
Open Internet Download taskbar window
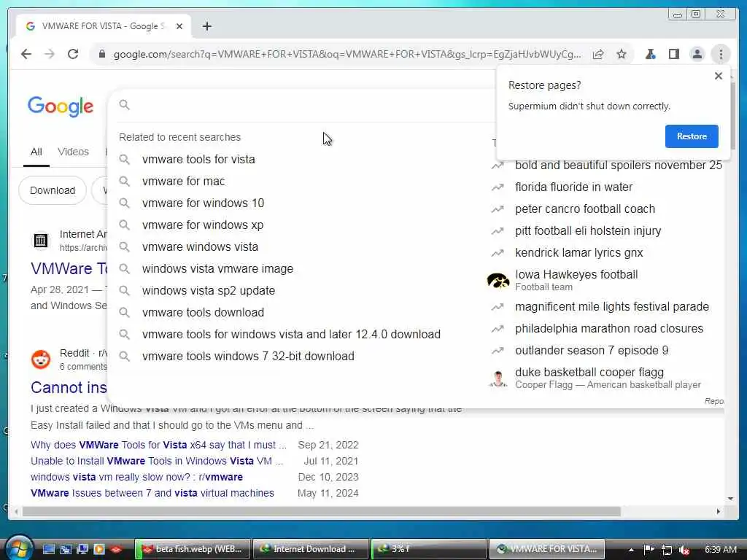[x=311, y=549]
